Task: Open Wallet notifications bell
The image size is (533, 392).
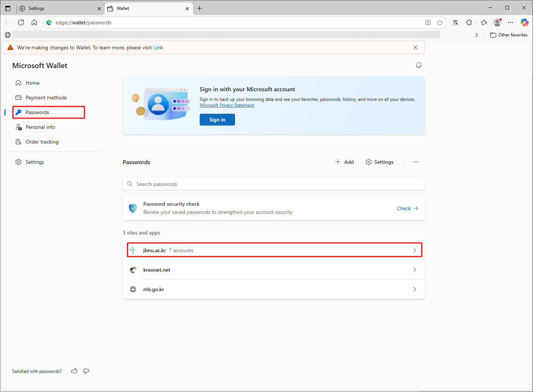Action: (419, 65)
